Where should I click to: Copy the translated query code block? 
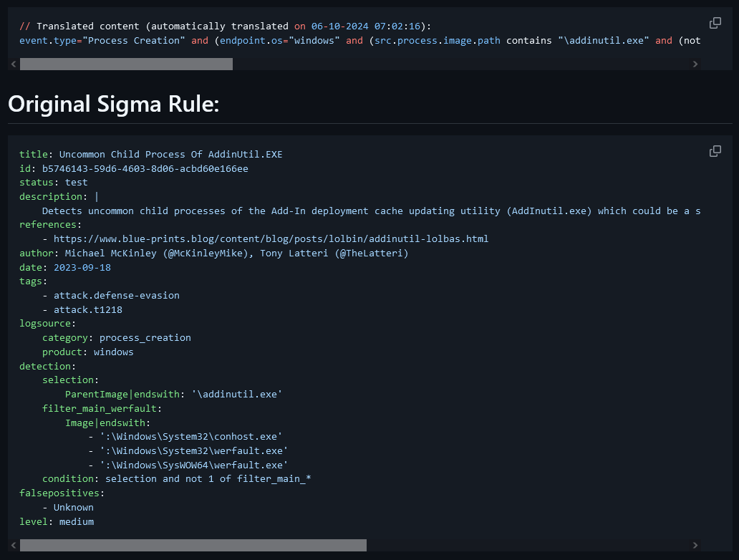click(x=715, y=23)
